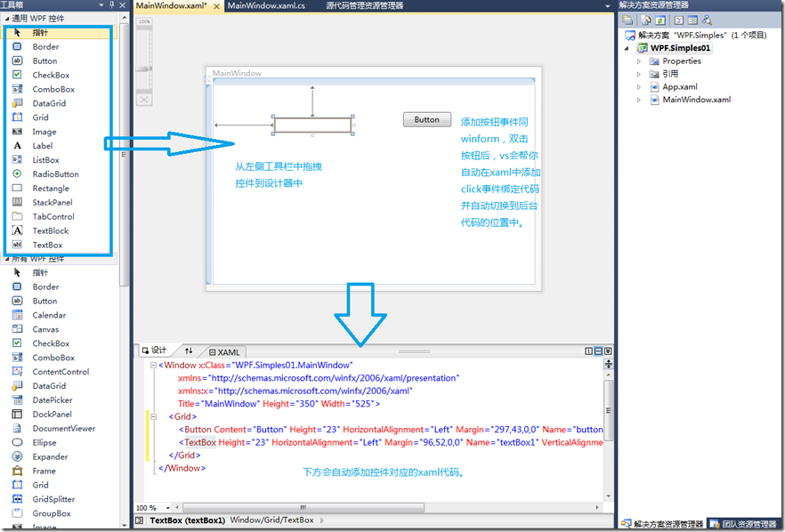
Task: Select the TextBox on the design surface
Action: [x=313, y=125]
